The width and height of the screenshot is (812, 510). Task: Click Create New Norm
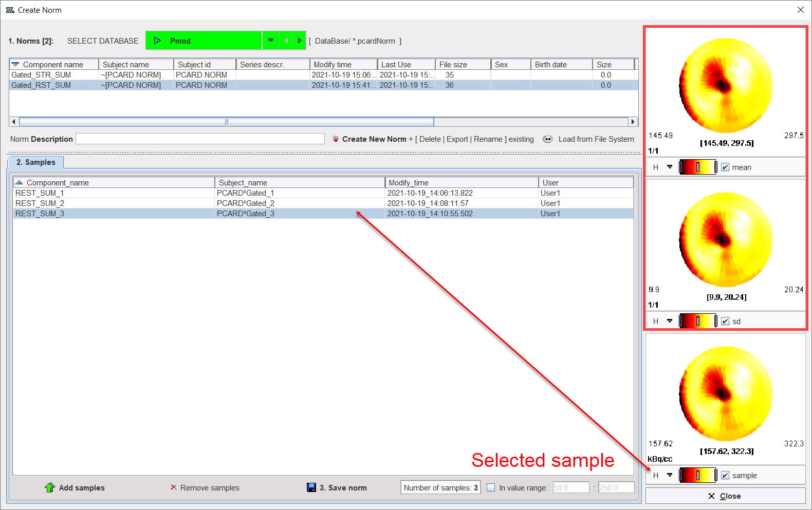tap(374, 139)
